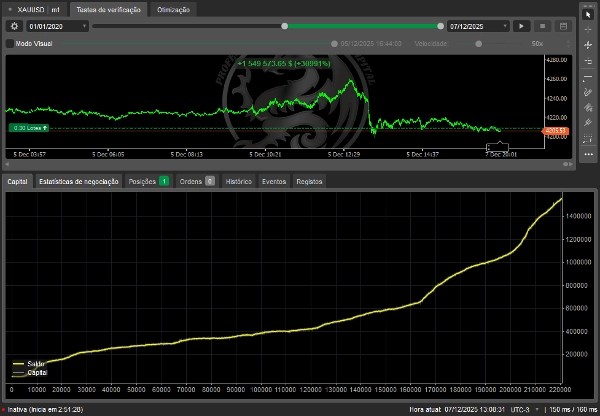Open the Otimização tab

[x=173, y=10]
